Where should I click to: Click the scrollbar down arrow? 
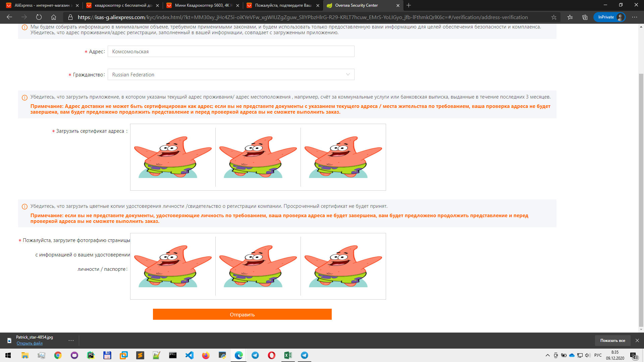click(641, 329)
